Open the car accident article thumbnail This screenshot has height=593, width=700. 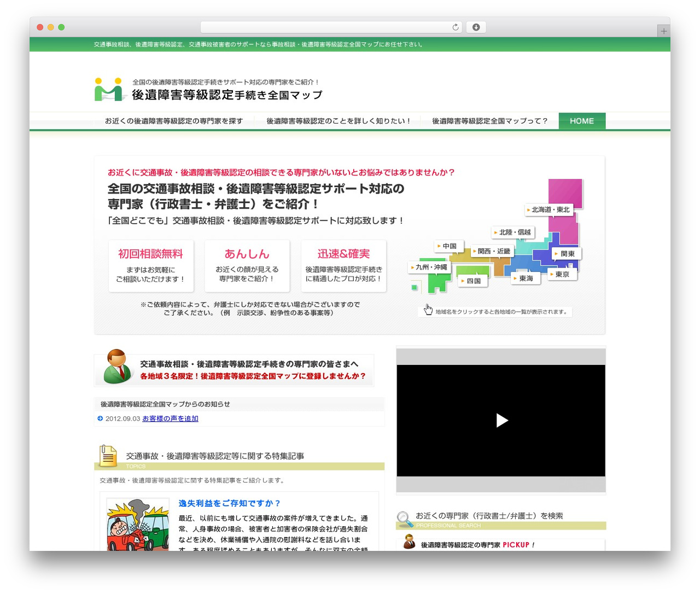coord(138,524)
